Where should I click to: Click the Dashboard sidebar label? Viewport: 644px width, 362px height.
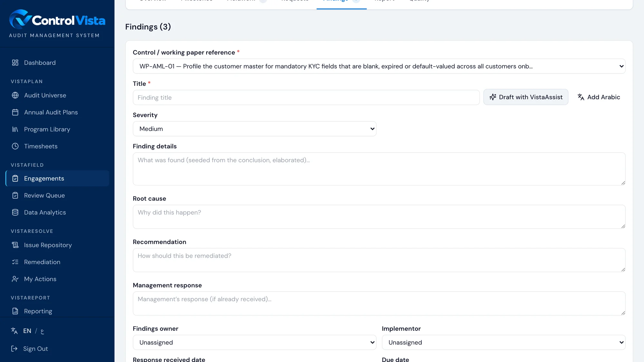(40, 63)
